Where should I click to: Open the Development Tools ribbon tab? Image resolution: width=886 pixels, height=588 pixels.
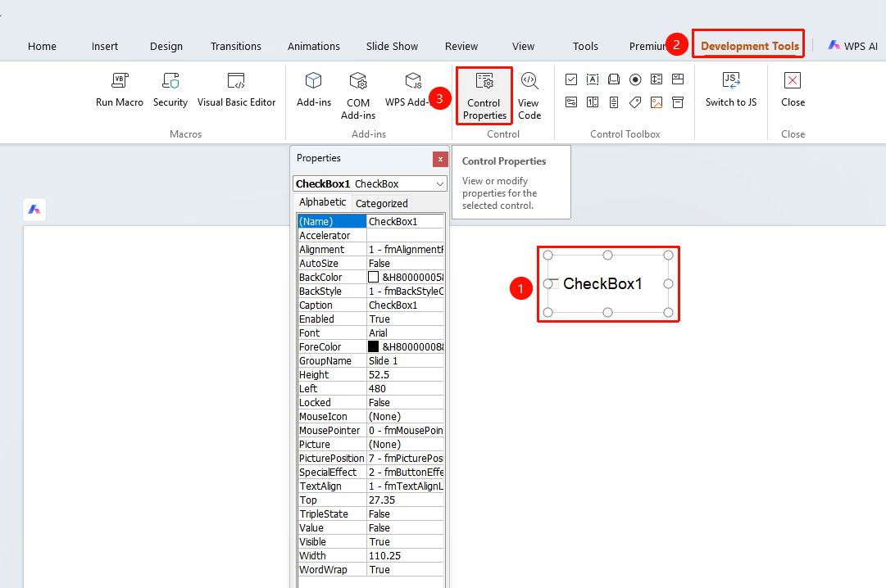coord(750,47)
